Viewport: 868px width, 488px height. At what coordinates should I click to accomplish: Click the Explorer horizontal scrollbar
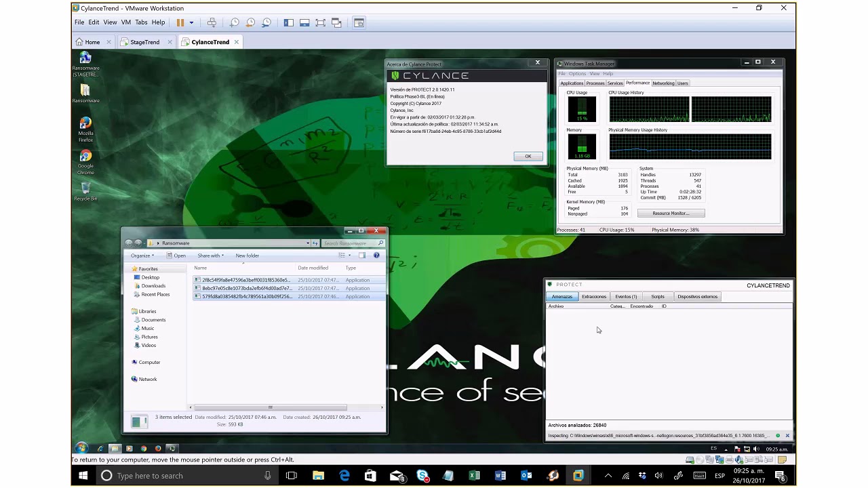point(270,407)
